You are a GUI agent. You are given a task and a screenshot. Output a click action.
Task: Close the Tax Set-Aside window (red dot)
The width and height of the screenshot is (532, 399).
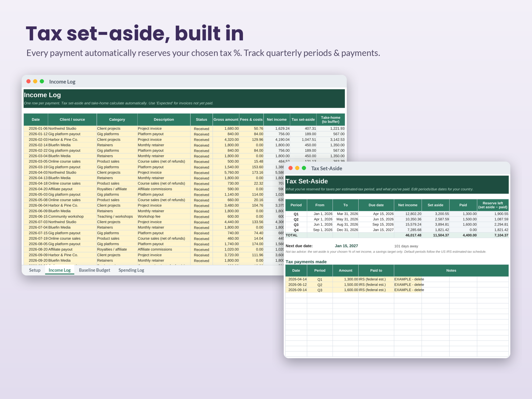click(x=291, y=168)
